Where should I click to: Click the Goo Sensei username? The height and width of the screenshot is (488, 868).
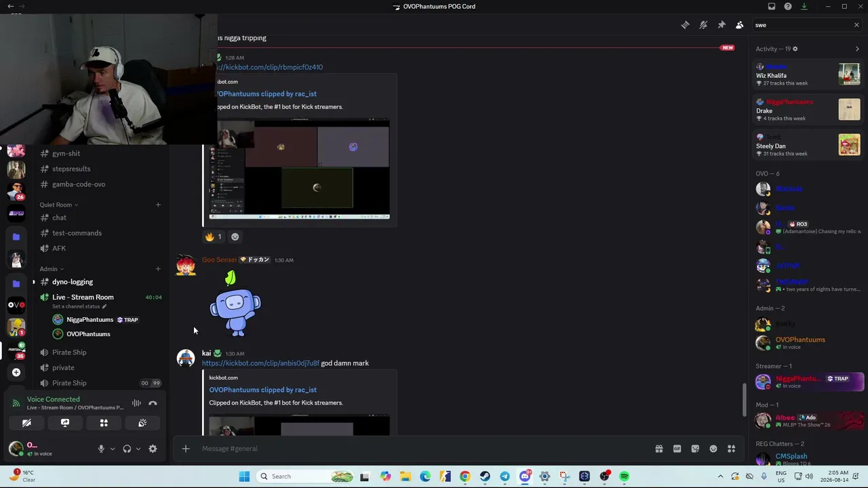point(219,260)
